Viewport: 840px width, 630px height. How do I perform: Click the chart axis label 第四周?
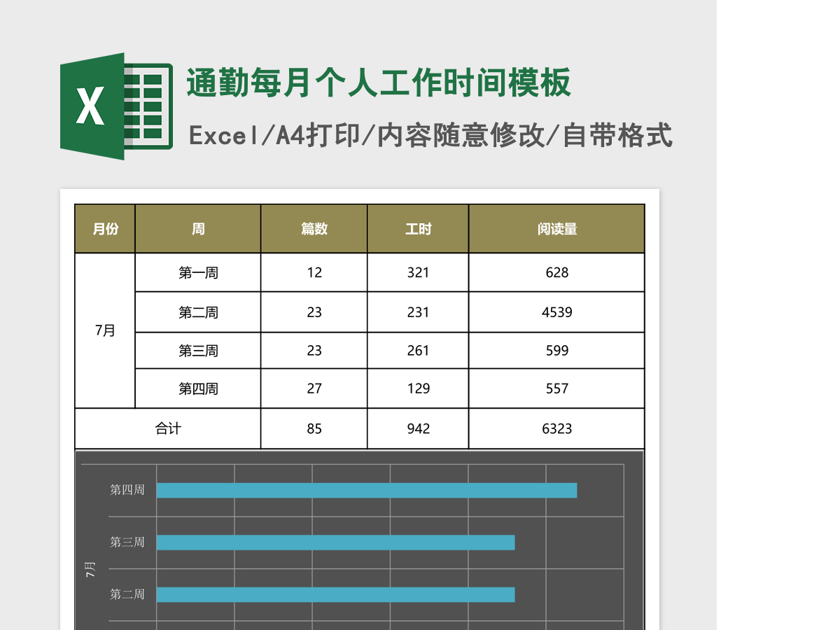click(127, 490)
